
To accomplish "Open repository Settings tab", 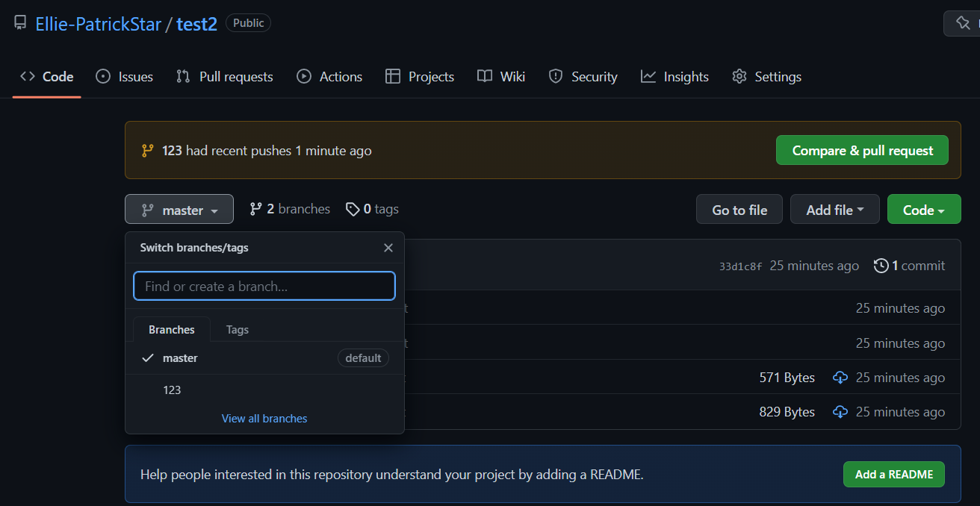I will click(x=766, y=76).
